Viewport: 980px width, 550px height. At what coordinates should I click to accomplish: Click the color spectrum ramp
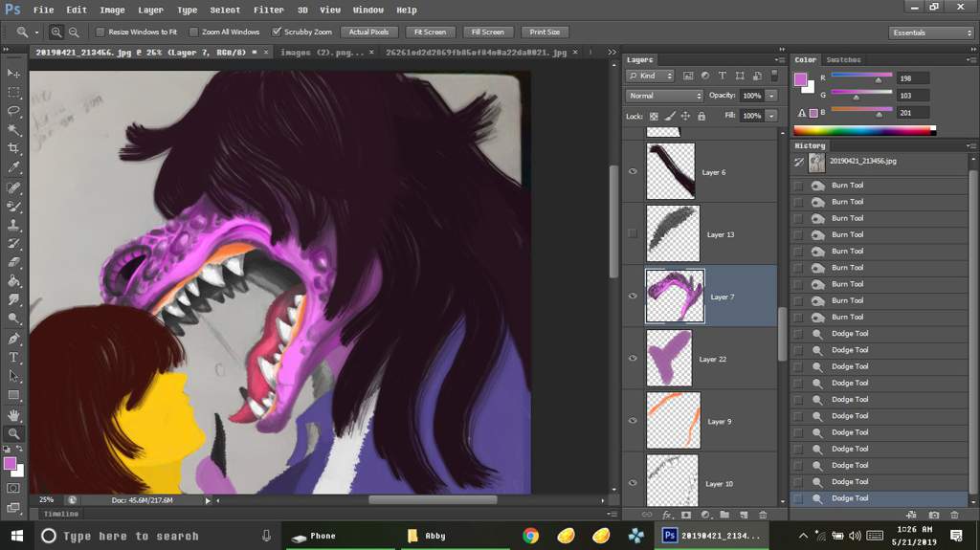(864, 131)
